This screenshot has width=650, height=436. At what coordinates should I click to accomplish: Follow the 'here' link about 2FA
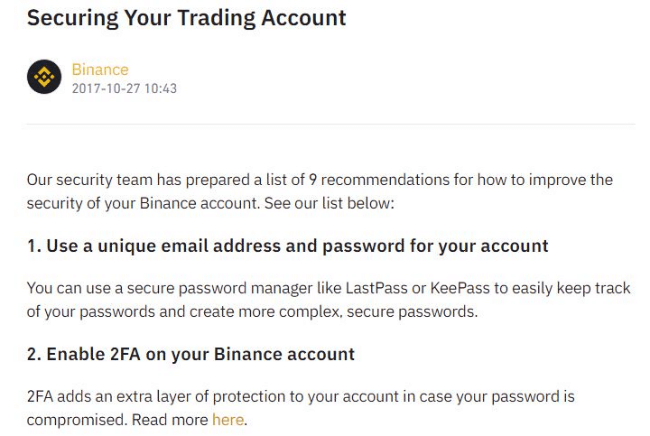228,419
